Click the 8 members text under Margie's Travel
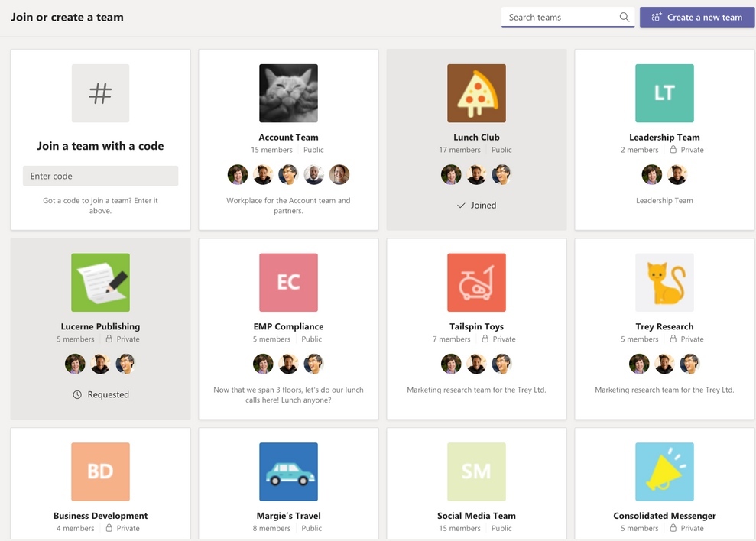The height and width of the screenshot is (541, 756). click(x=271, y=528)
